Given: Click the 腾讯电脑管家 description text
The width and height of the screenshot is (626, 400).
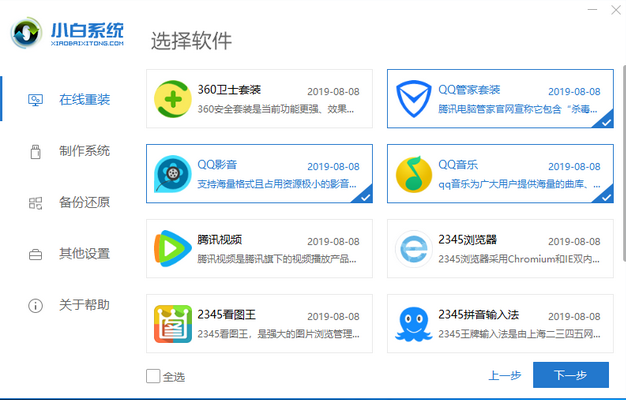Looking at the screenshot, I should tap(518, 109).
